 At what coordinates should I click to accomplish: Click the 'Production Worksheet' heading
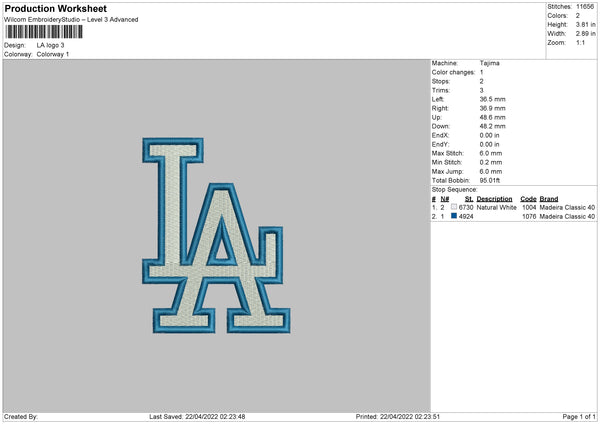[x=56, y=8]
